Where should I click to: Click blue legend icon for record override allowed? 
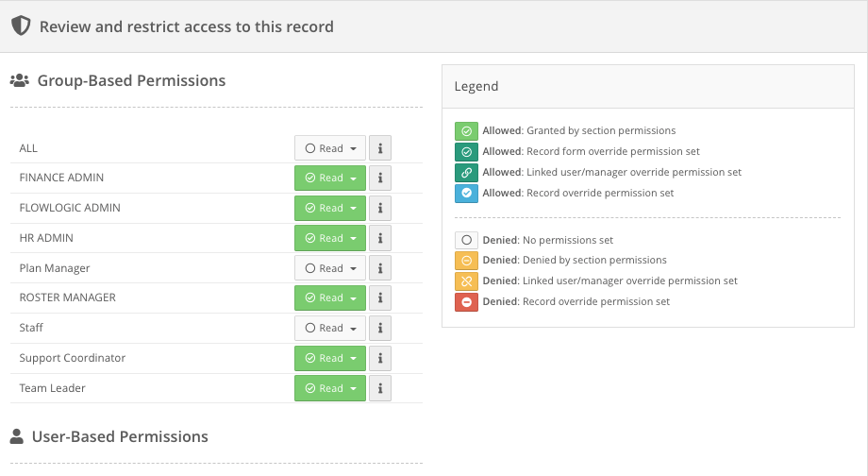coord(467,194)
